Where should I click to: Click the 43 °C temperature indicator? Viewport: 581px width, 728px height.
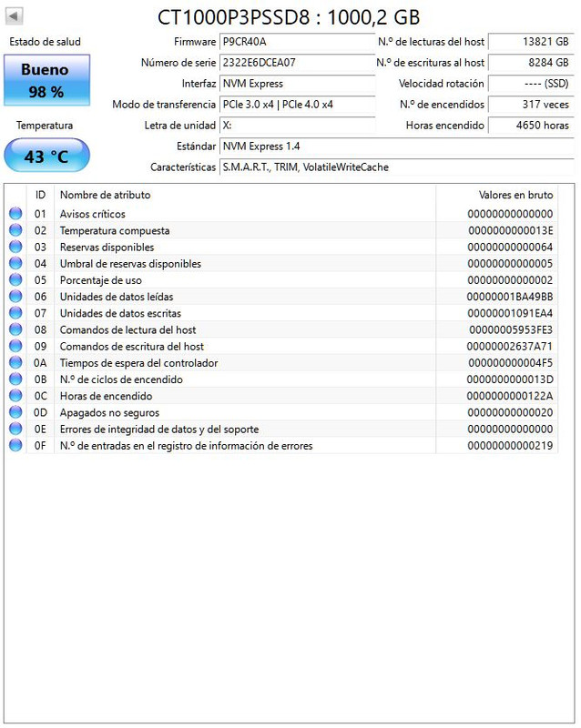pyautogui.click(x=46, y=156)
